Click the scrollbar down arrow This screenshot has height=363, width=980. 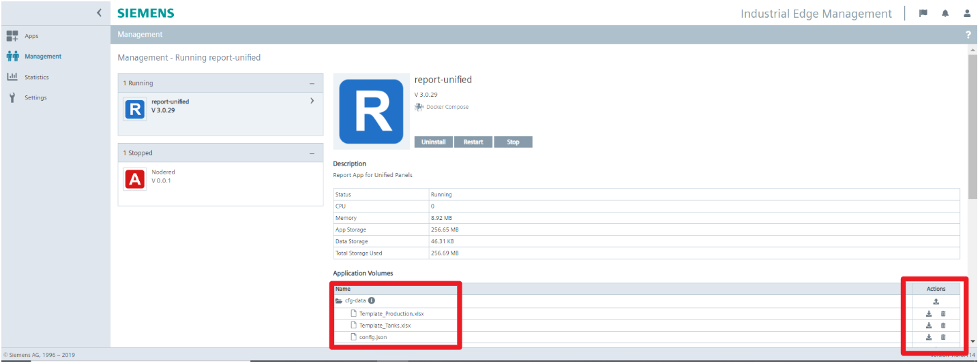(972, 341)
